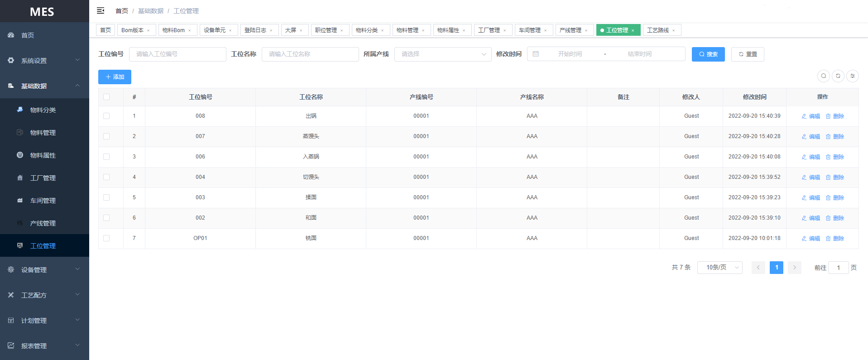Switch to the 工艺路线 tab
This screenshot has width=868, height=360.
657,30
